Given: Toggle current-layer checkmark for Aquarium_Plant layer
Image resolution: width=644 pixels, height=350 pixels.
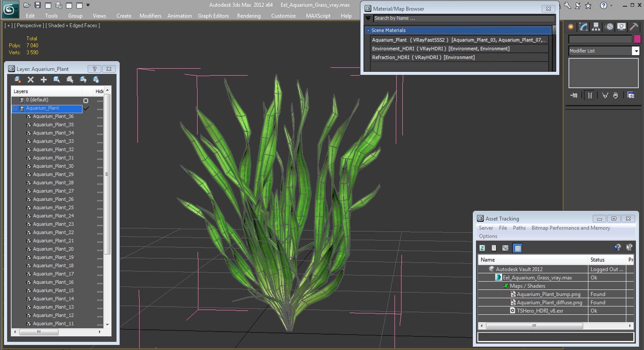Looking at the screenshot, I should pyautogui.click(x=86, y=108).
